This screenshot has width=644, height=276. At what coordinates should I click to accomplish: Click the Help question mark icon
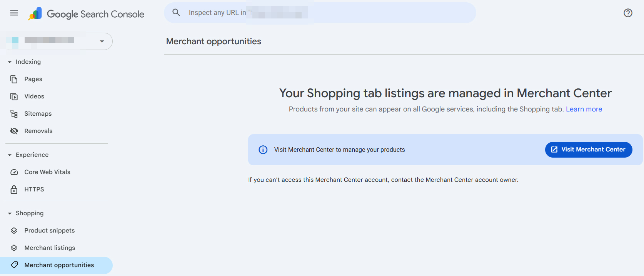628,13
